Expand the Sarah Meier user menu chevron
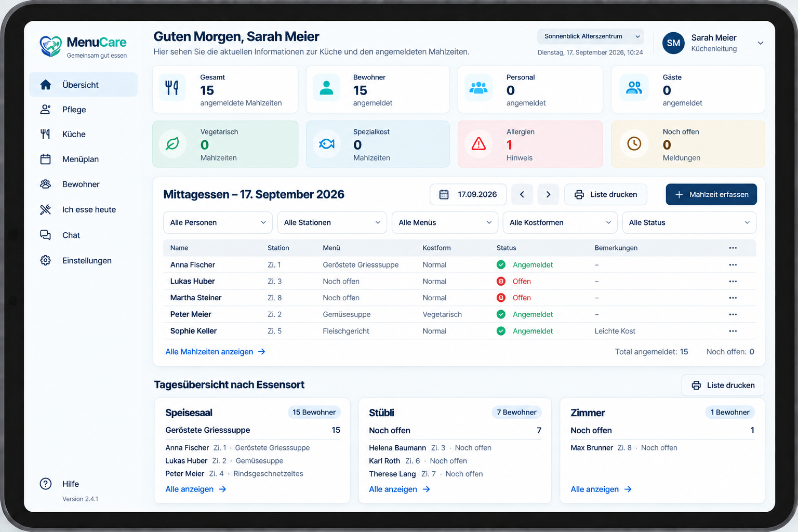798x532 pixels. coord(761,43)
